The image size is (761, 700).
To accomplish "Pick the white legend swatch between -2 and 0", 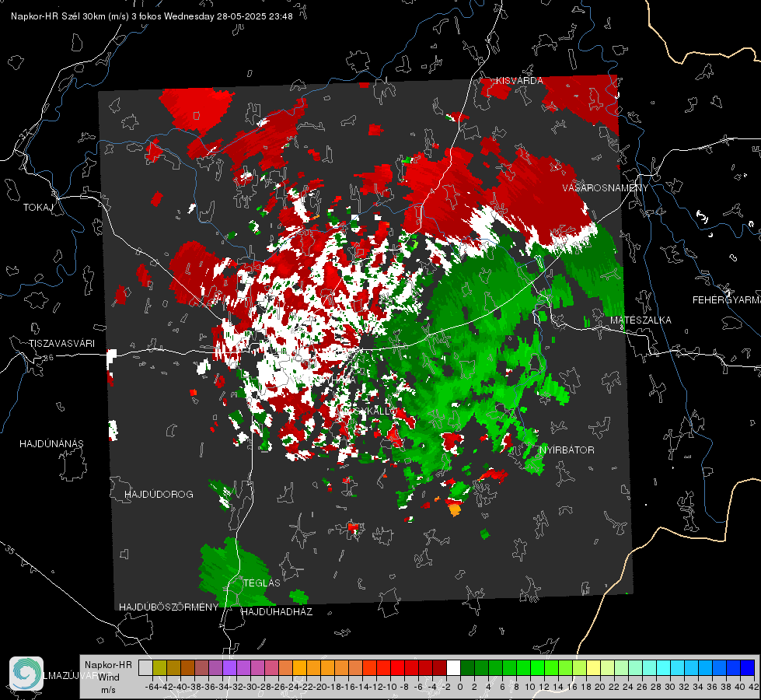I will (453, 667).
